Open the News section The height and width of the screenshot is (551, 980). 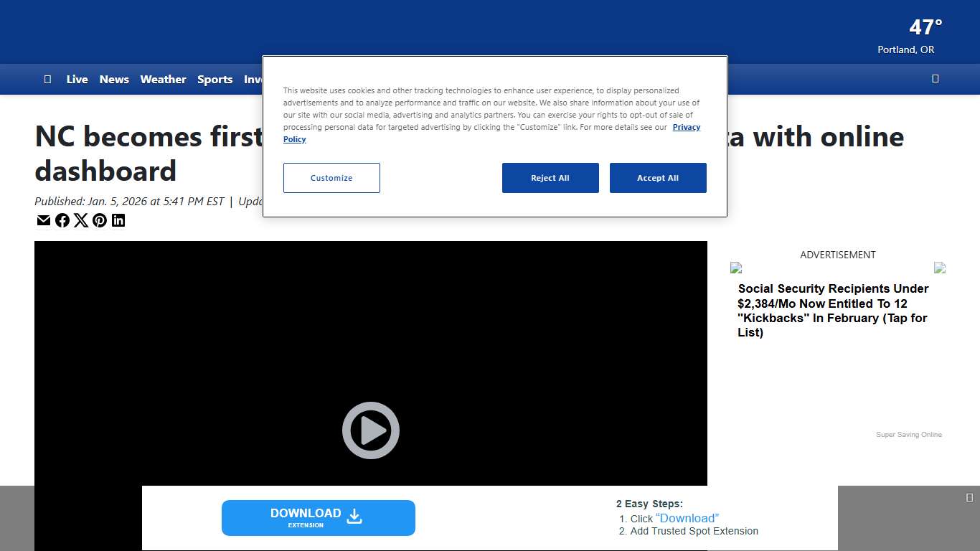pos(114,79)
